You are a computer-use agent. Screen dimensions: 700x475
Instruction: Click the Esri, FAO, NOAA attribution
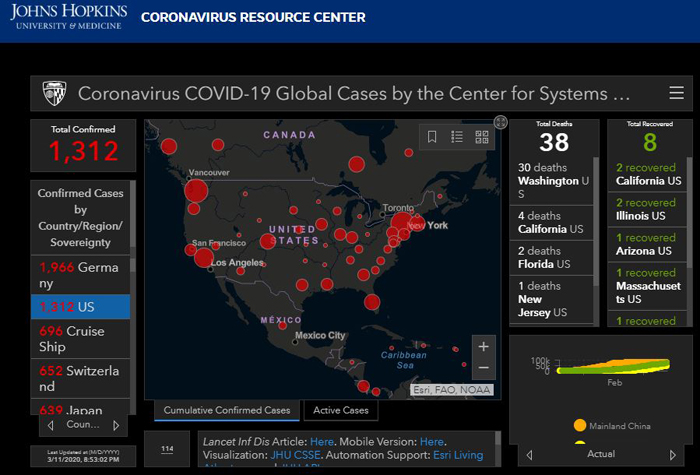(x=451, y=390)
